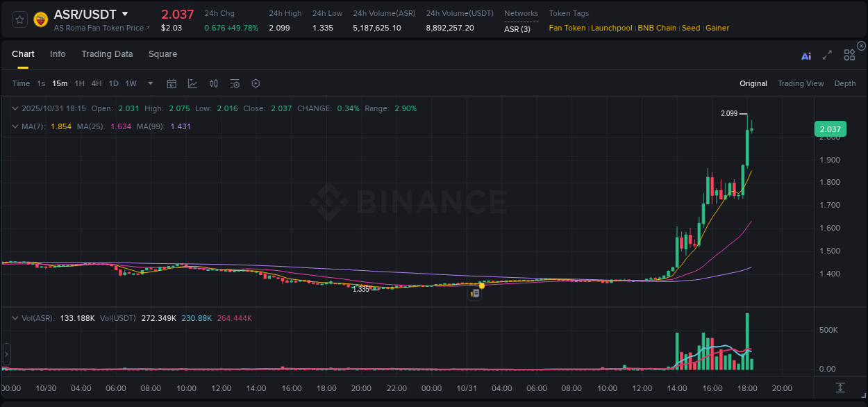Open the candlestick display settings icon
This screenshot has height=407, width=868.
[213, 83]
